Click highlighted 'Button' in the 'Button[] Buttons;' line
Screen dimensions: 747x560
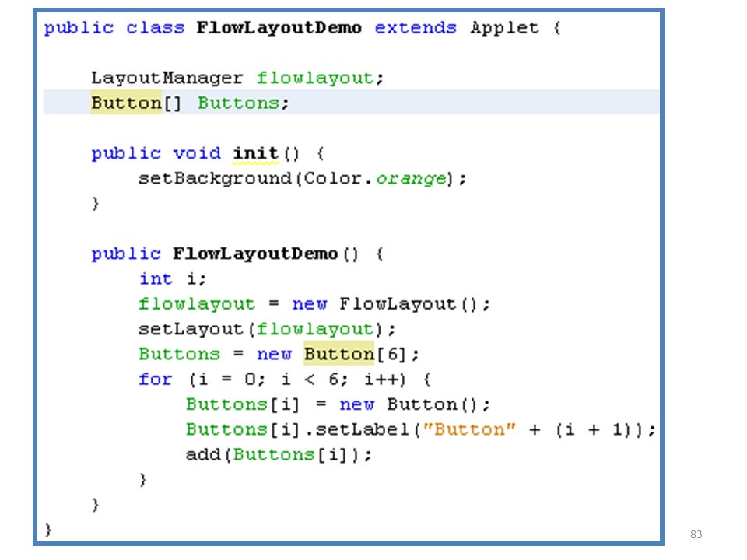coord(126,103)
